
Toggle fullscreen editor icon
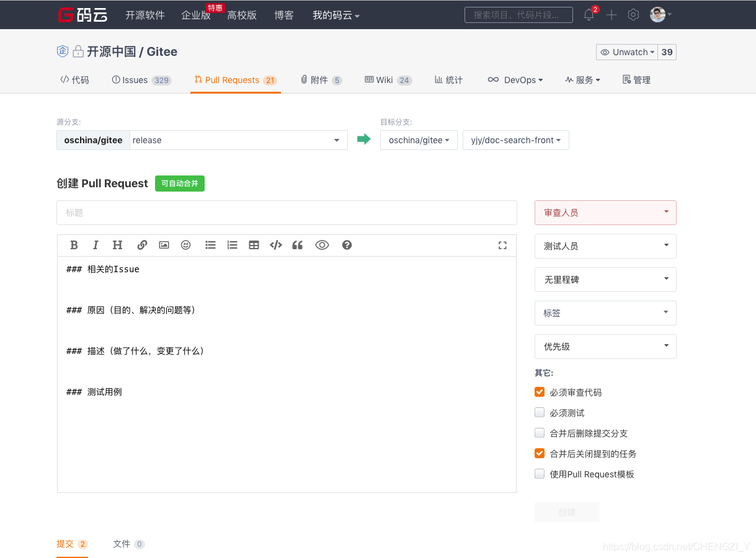502,246
